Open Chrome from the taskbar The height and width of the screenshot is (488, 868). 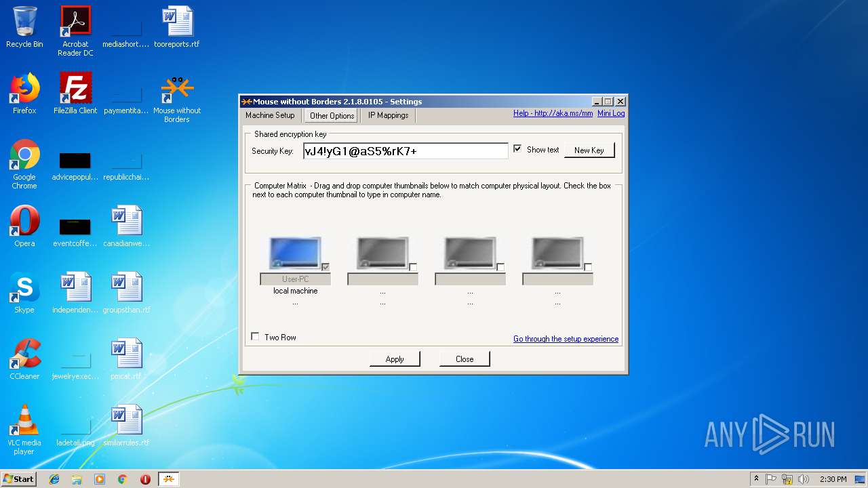(123, 479)
